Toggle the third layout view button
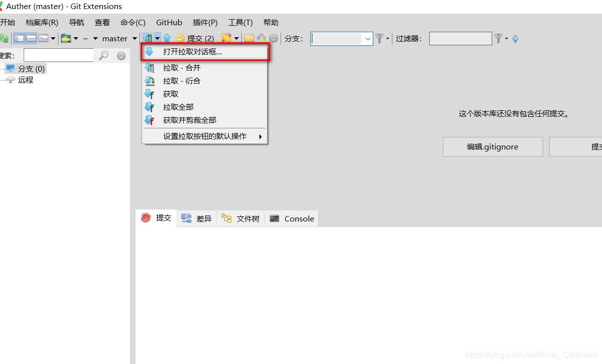Viewport: 602px width, 364px height. click(44, 38)
